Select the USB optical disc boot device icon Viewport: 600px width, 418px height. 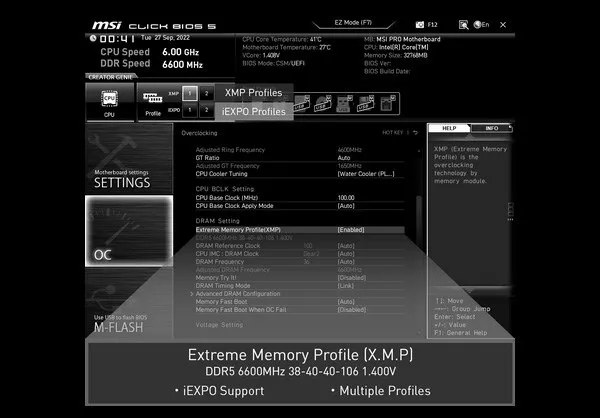(x=323, y=103)
